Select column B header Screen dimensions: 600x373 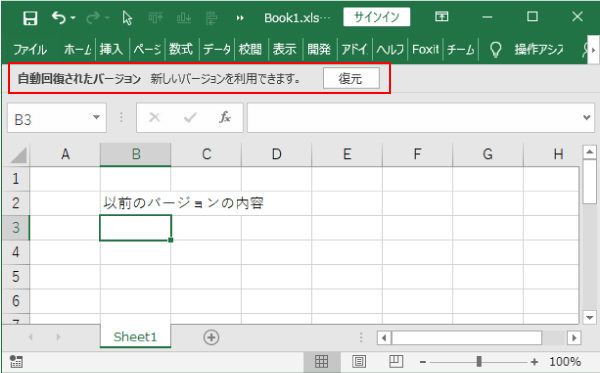(x=135, y=155)
